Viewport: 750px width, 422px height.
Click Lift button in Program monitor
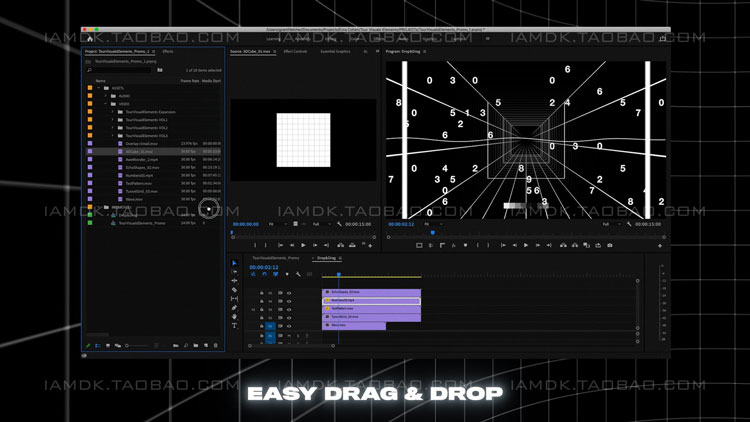click(563, 245)
